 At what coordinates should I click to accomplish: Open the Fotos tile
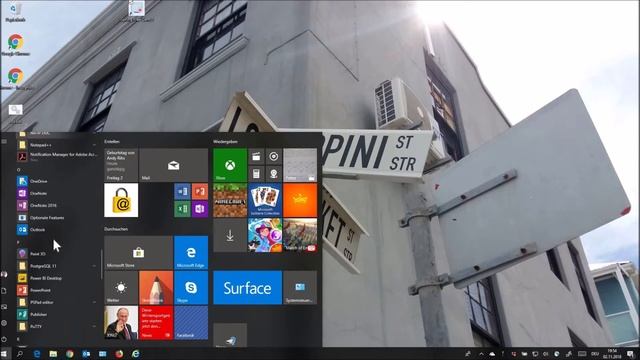[300, 165]
